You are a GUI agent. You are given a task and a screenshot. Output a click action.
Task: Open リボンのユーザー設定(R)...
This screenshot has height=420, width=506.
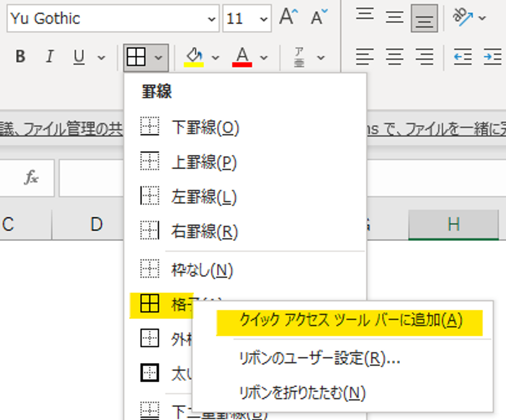click(x=343, y=358)
